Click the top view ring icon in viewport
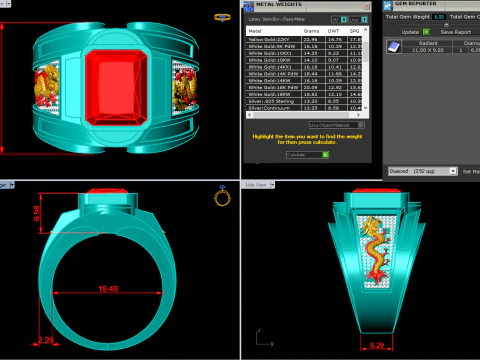Viewport: 480px width, 360px height. pyautogui.click(x=222, y=17)
